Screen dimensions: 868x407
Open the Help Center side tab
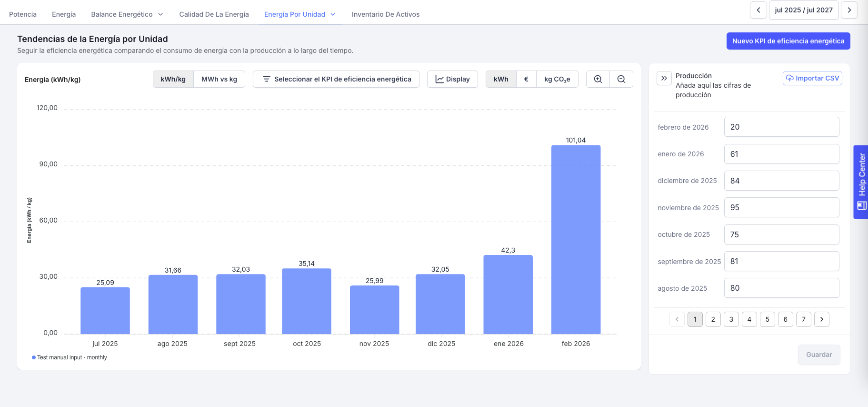pyautogui.click(x=861, y=182)
